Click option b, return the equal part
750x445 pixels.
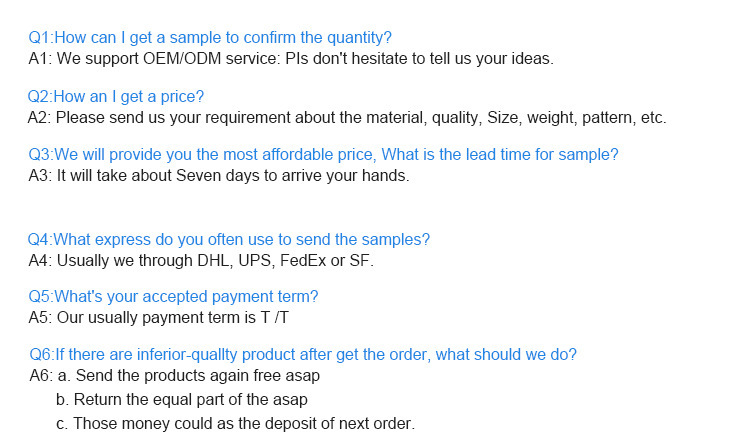(182, 399)
